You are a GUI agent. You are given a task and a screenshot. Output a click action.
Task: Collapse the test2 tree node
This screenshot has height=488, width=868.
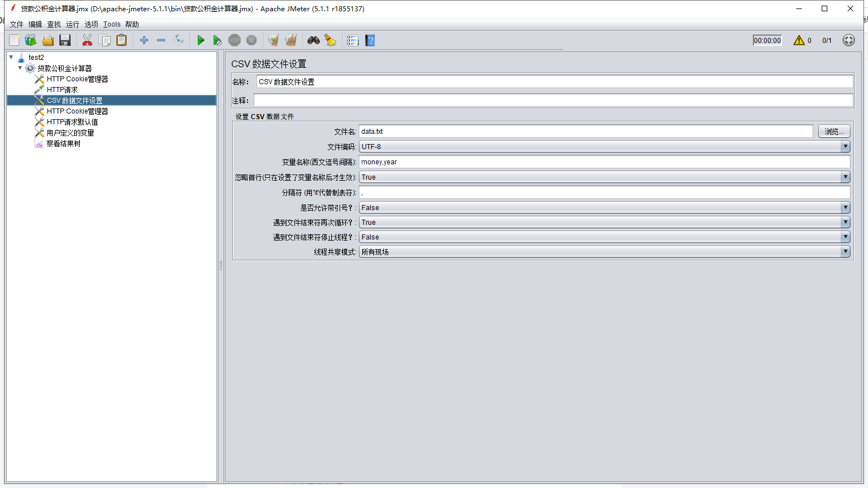[11, 57]
